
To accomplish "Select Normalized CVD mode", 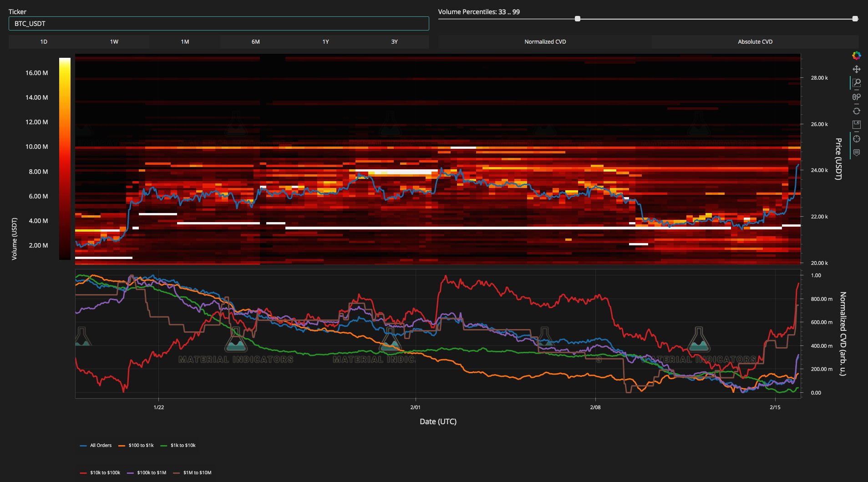I will 545,41.
